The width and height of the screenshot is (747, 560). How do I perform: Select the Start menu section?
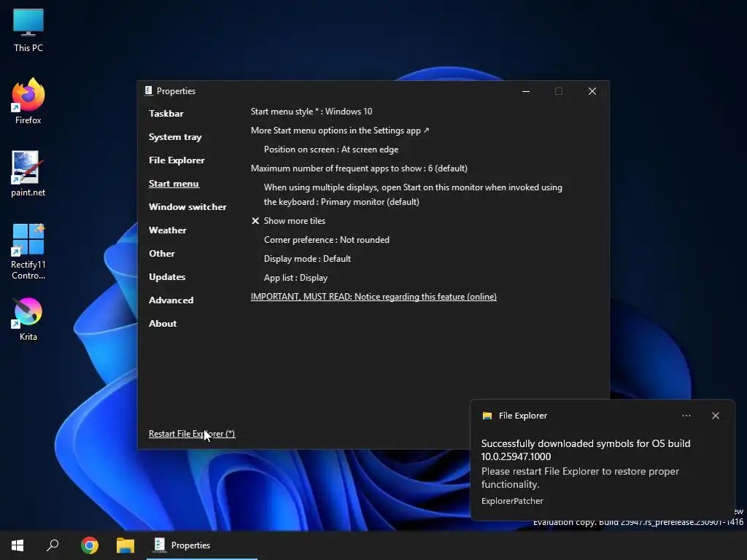(x=174, y=183)
